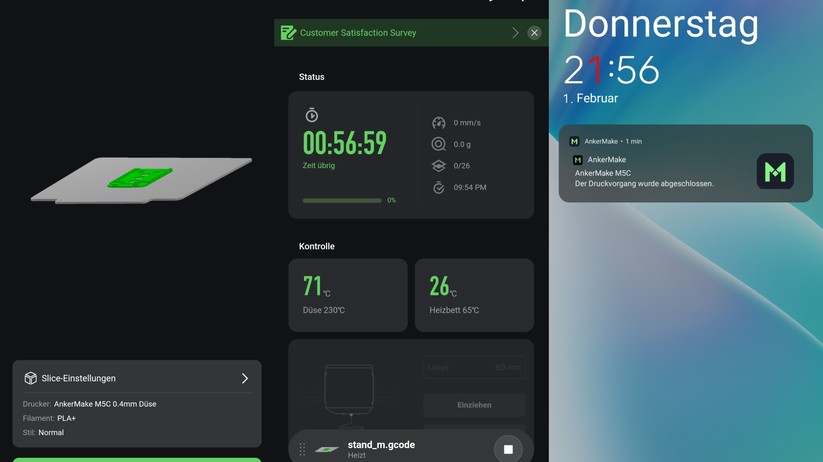The height and width of the screenshot is (462, 823).
Task: Grab the drag handle beside stand_m.gcode
Action: click(302, 450)
